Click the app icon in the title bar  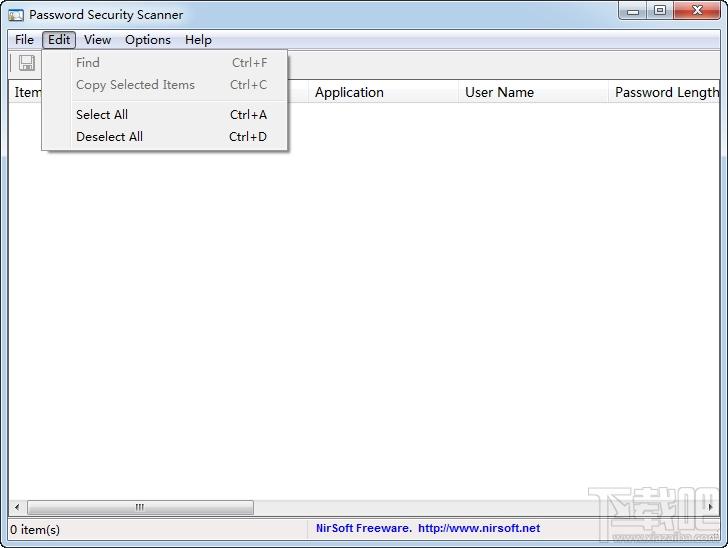[16, 15]
